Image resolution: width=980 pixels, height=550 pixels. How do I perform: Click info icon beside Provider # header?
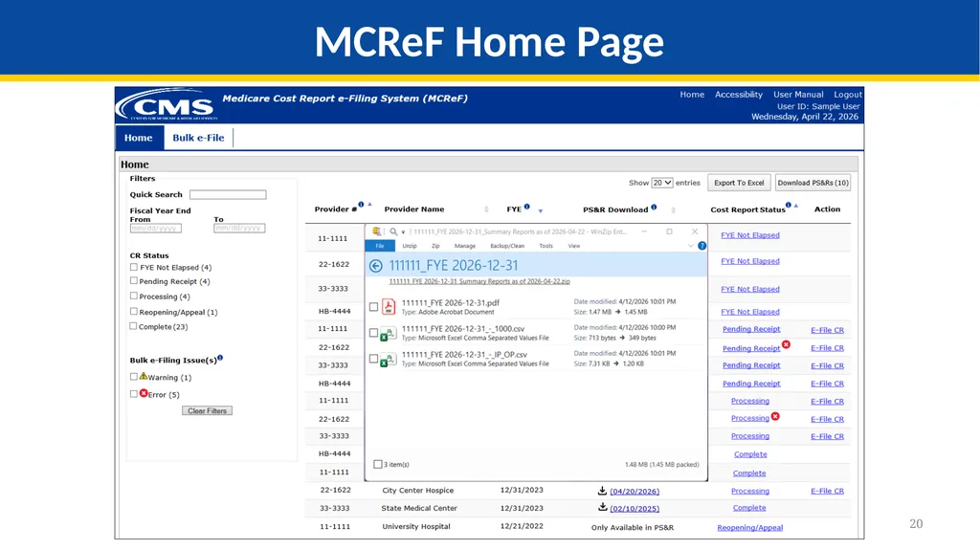(x=361, y=205)
